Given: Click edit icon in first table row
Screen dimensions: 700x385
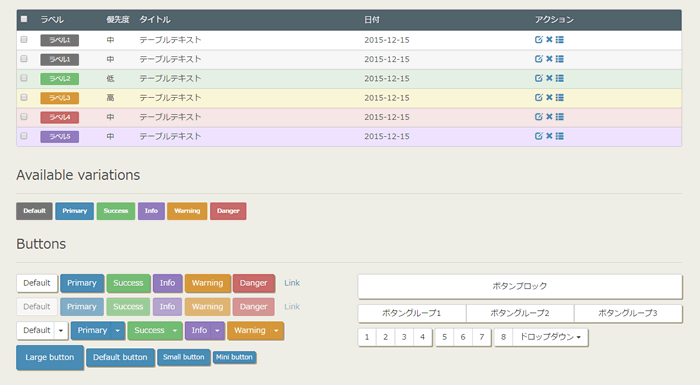Looking at the screenshot, I should click(538, 39).
